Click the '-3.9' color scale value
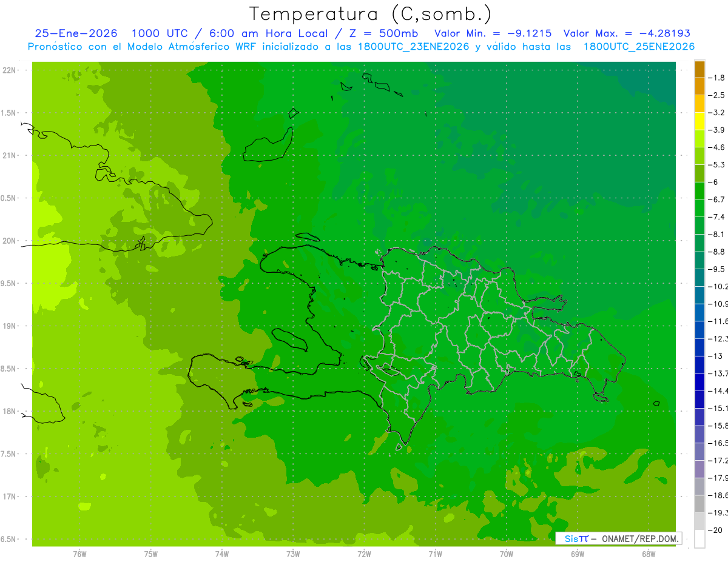The height and width of the screenshot is (562, 728). pyautogui.click(x=717, y=130)
